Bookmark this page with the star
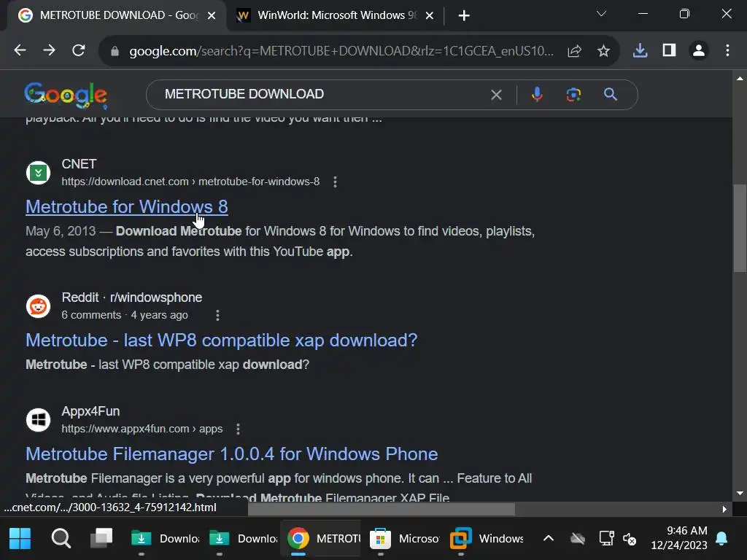 [x=603, y=51]
